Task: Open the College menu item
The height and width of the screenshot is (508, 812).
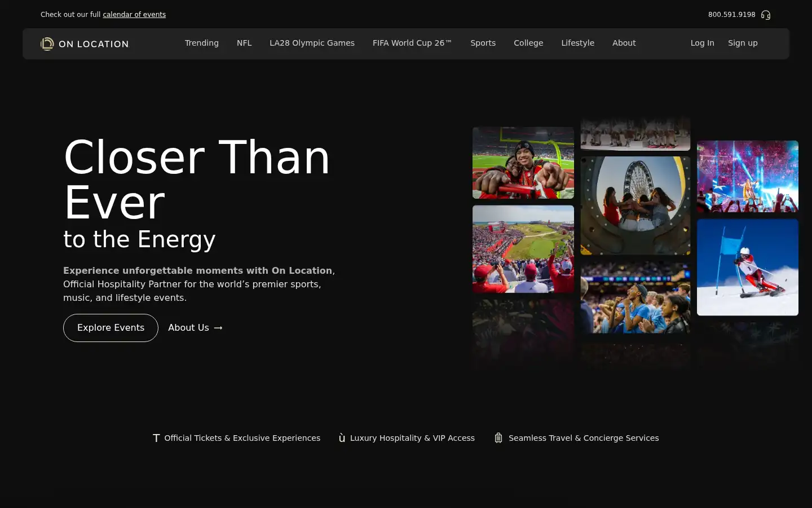Action: [528, 43]
